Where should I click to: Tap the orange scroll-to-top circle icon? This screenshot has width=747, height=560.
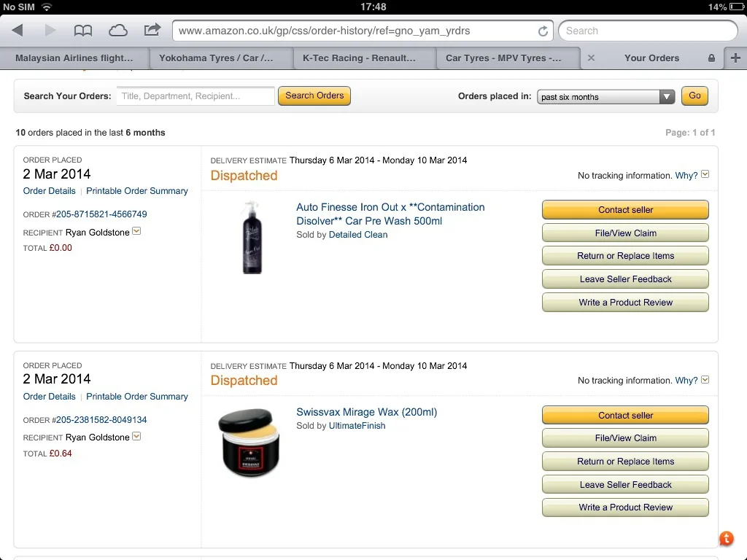[726, 538]
